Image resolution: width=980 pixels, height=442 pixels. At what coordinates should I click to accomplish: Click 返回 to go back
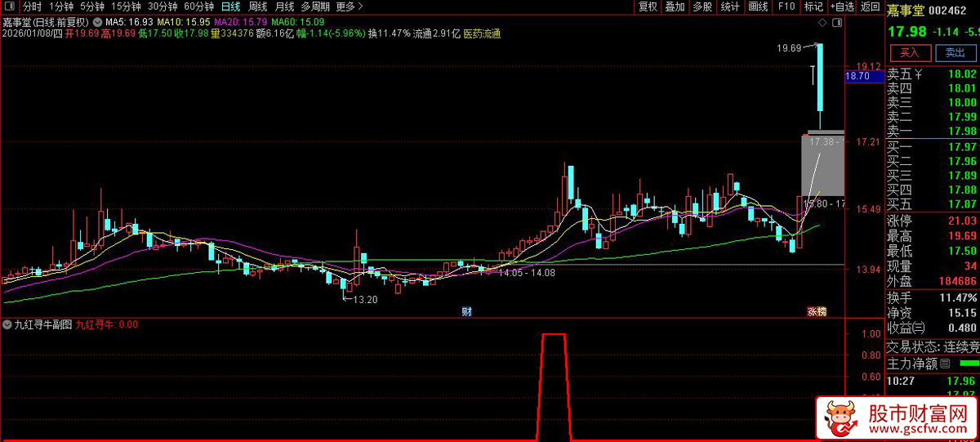click(870, 7)
